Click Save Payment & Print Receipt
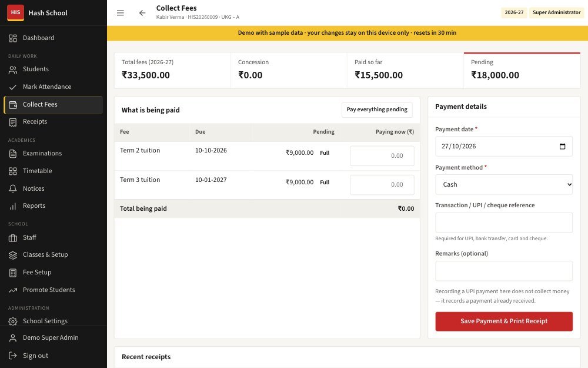Screen dimensions: 588x368 point(504,321)
